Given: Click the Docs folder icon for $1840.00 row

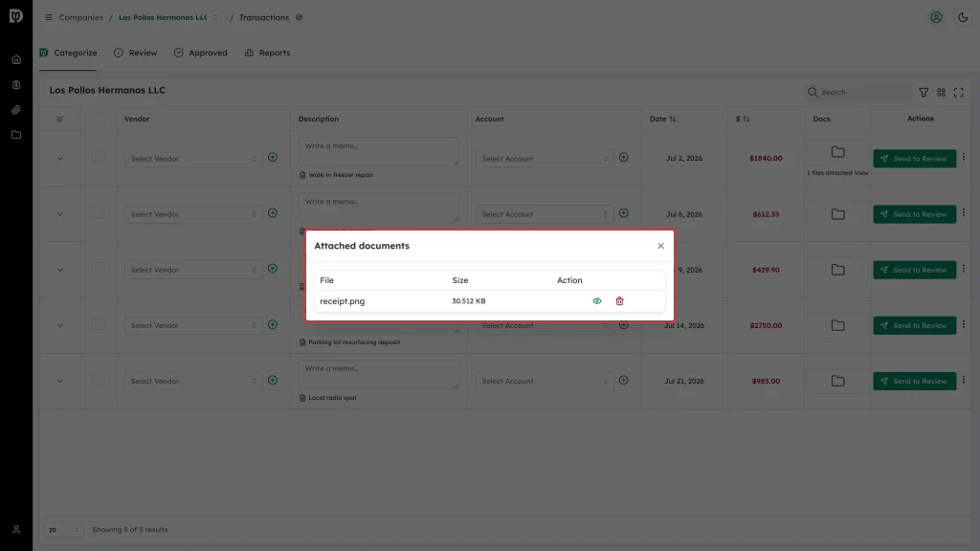Looking at the screenshot, I should [838, 152].
